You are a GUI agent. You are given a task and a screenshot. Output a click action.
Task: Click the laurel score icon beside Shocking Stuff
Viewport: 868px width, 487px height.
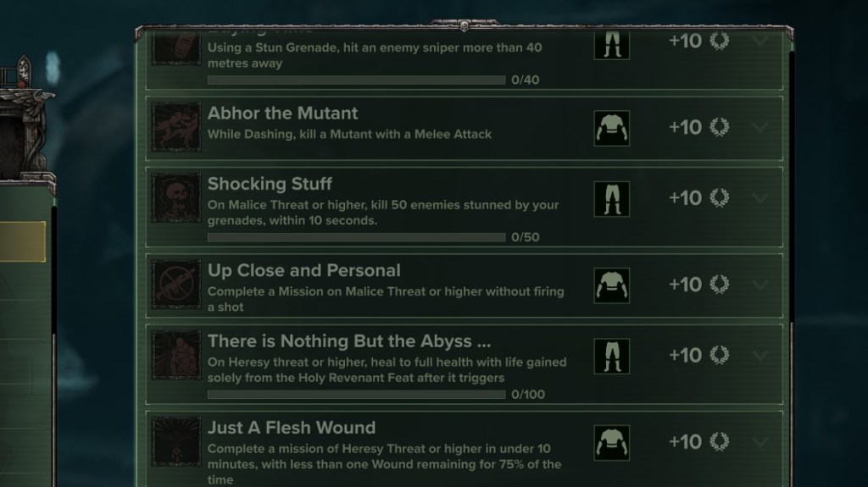coord(720,198)
